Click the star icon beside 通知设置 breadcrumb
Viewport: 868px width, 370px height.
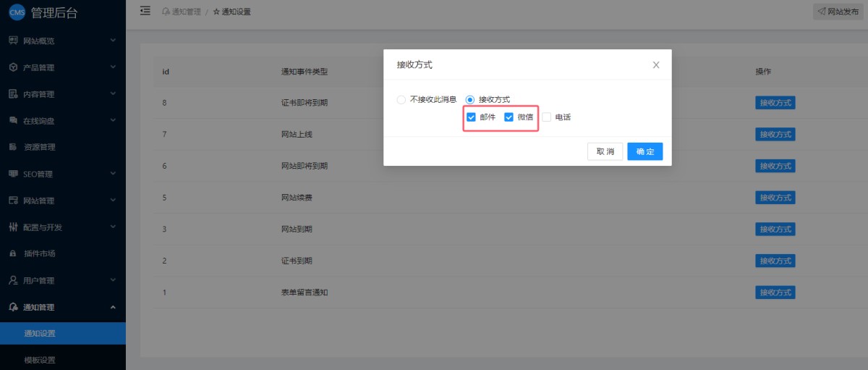(216, 12)
